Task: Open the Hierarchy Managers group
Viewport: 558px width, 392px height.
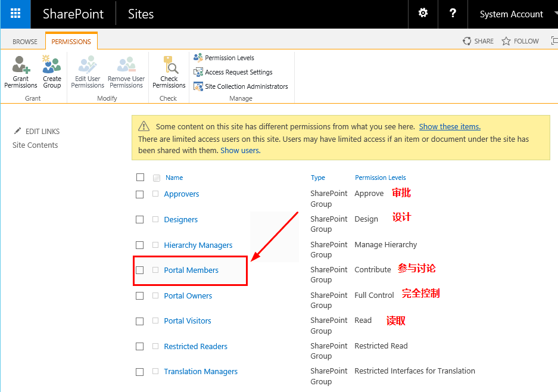Action: coord(198,245)
